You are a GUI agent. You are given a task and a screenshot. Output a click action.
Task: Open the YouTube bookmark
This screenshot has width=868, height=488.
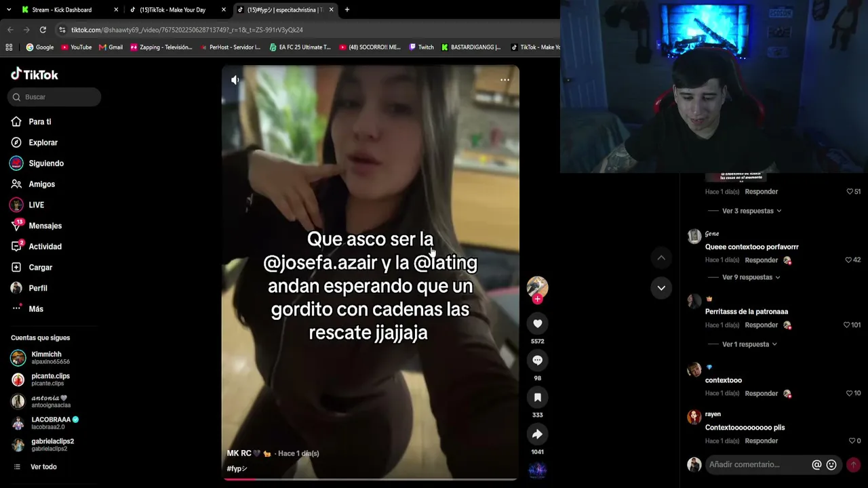point(76,47)
